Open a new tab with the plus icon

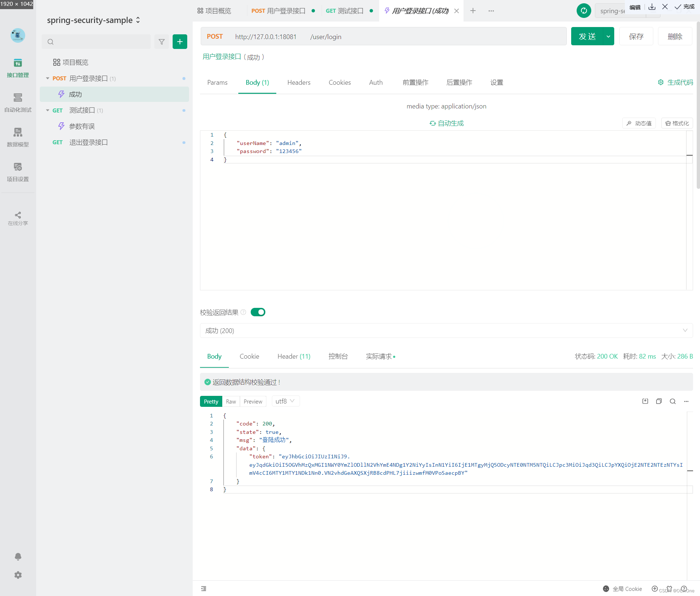(x=473, y=11)
